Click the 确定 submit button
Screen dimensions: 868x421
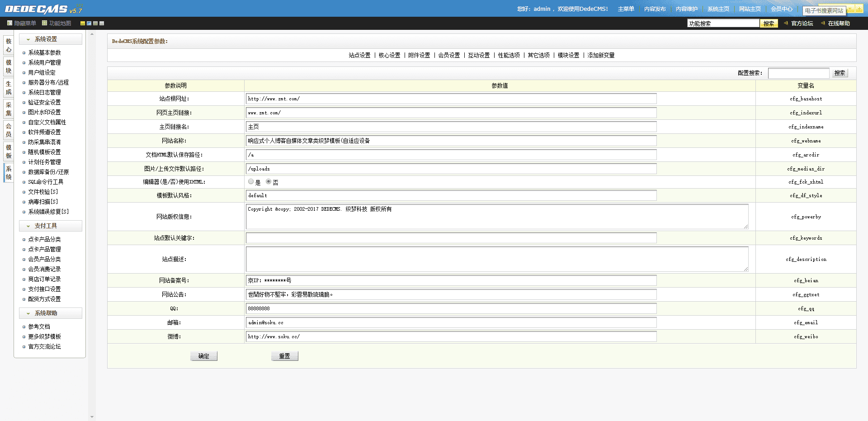204,356
